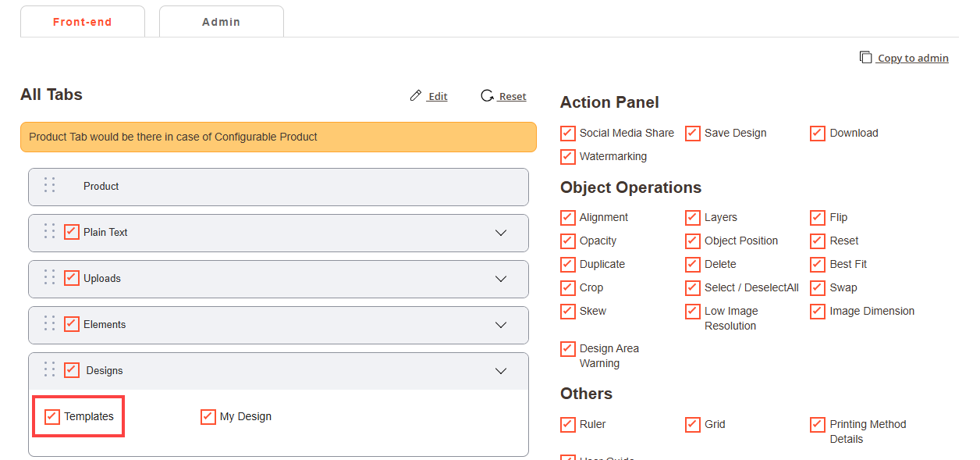Disable the Watermarking option

(x=568, y=156)
